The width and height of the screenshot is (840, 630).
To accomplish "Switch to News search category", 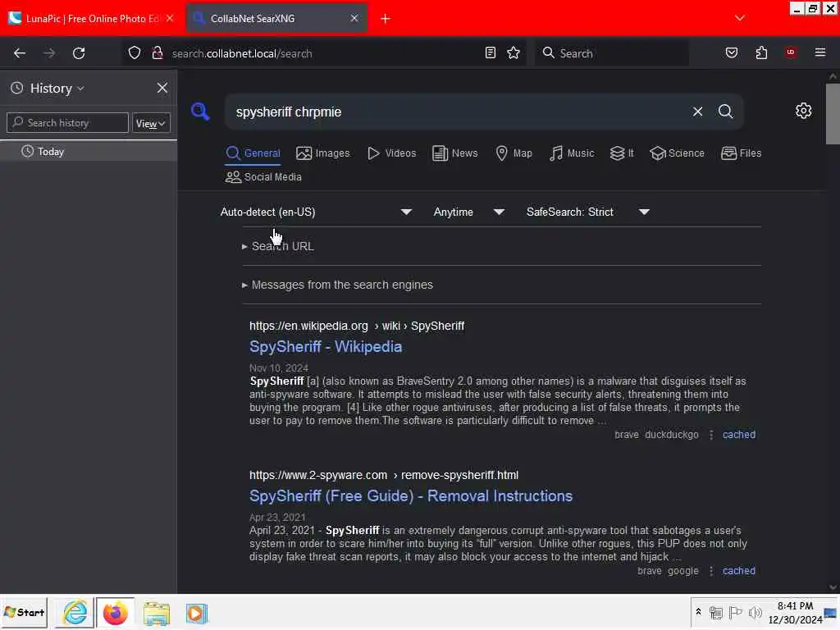I will [454, 153].
